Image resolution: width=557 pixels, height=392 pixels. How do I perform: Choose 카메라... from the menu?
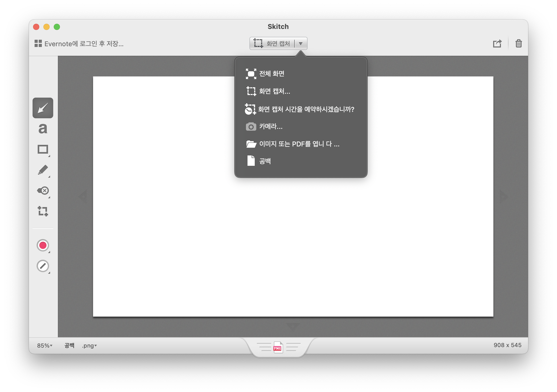[x=270, y=127]
